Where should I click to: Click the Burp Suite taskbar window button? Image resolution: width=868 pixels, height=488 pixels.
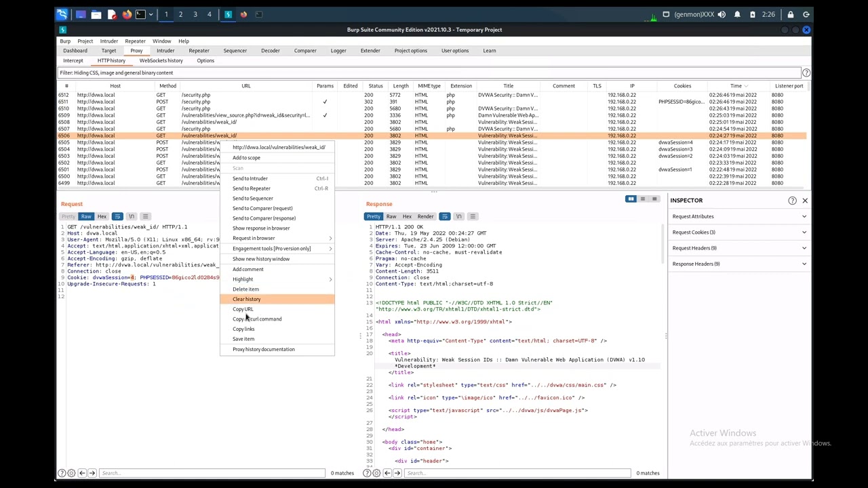(x=228, y=14)
